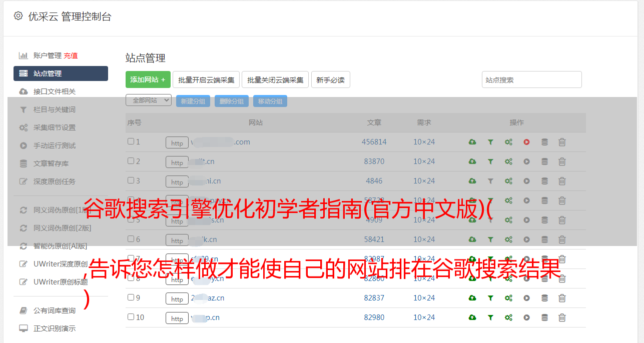
Task: Open 深度原创任务 in the sidebar
Action: [55, 181]
